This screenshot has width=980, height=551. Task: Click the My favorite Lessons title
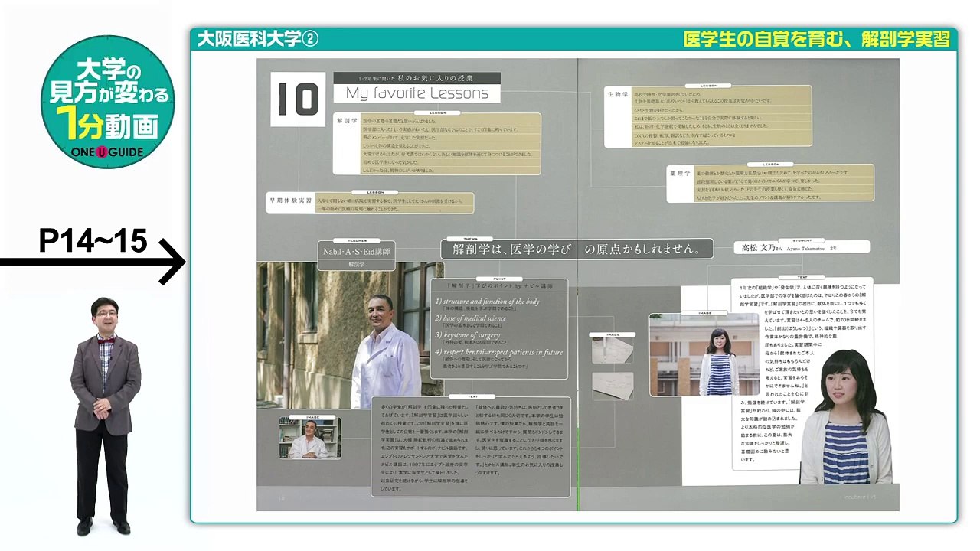pos(417,93)
